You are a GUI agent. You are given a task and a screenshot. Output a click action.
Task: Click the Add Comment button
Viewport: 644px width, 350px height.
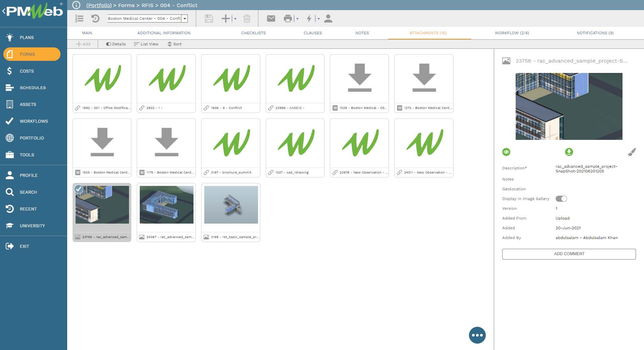pyautogui.click(x=569, y=254)
